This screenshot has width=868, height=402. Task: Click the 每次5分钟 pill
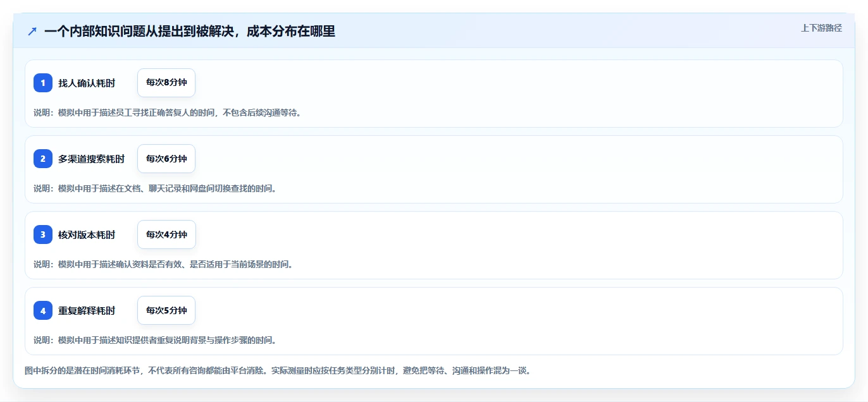(166, 310)
